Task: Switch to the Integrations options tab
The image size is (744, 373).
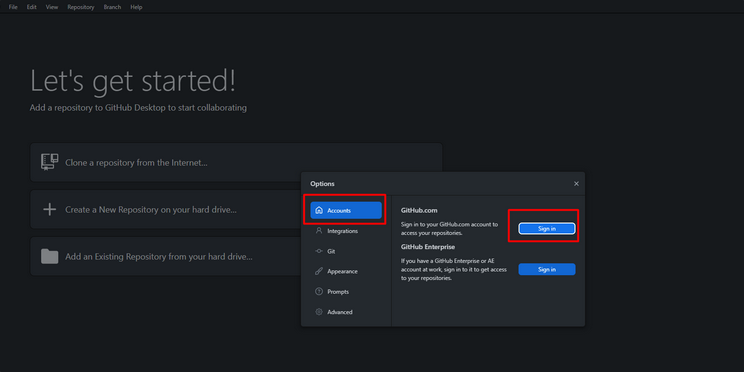Action: pos(346,231)
